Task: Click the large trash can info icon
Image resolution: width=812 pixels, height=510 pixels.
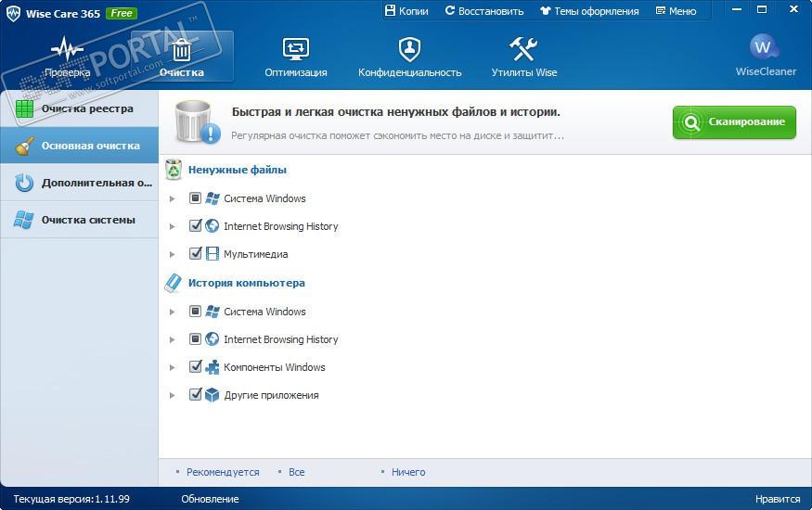Action: [x=196, y=122]
